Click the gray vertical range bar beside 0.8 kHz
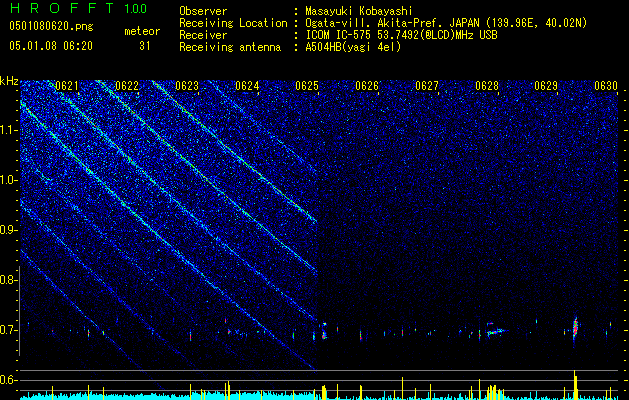The height and width of the screenshot is (400, 629). pos(20,311)
